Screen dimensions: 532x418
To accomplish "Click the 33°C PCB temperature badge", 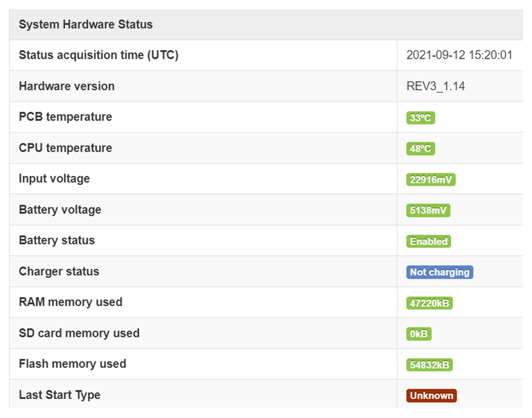I will click(x=420, y=118).
